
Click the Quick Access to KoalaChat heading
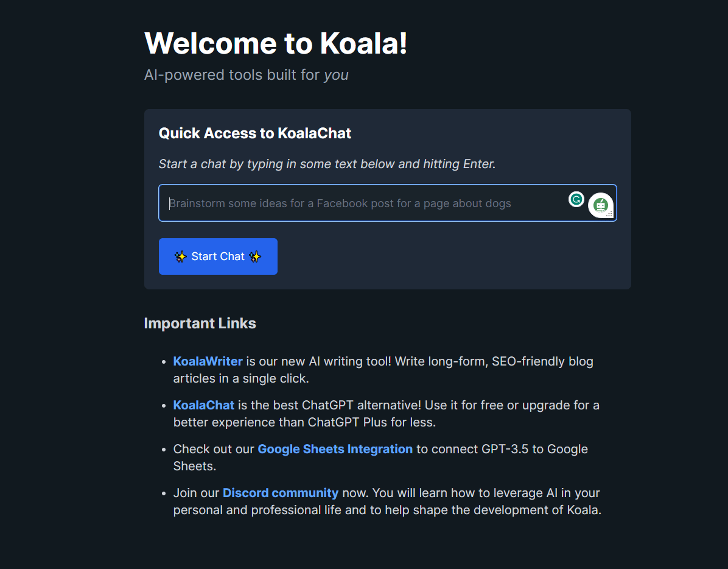tap(254, 133)
